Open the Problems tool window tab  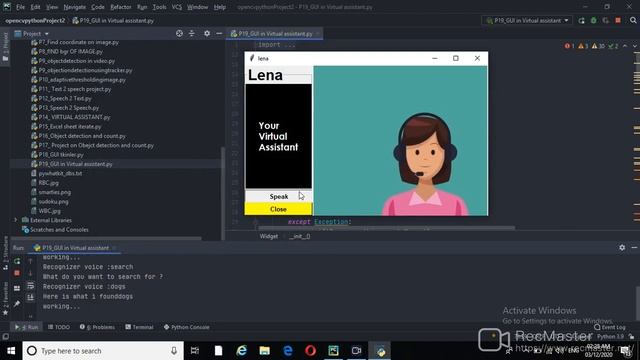click(98, 327)
